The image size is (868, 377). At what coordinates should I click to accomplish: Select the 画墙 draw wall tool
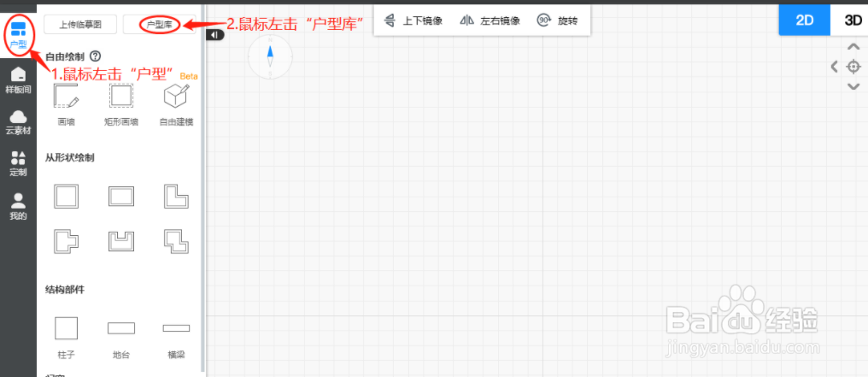coord(66,105)
